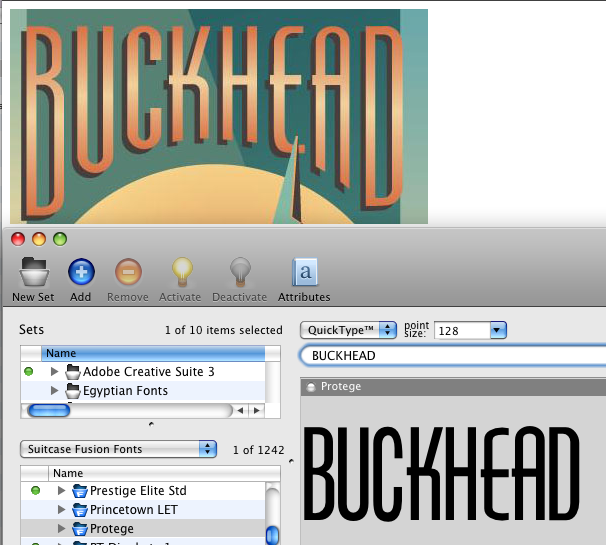Click folder icon of Egyptian Fonts set
The width and height of the screenshot is (606, 545).
click(73, 391)
